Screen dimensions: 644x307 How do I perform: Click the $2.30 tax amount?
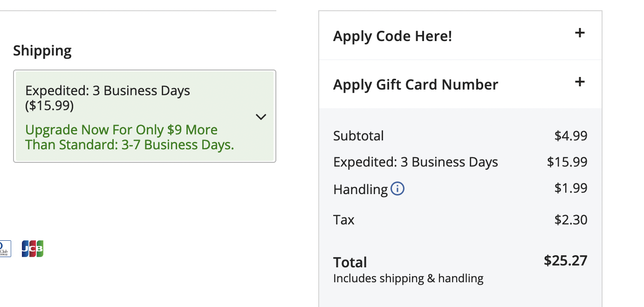coord(570,219)
